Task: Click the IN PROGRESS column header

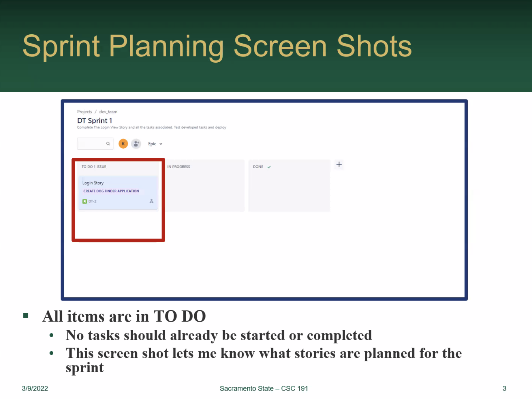Action: click(x=178, y=167)
